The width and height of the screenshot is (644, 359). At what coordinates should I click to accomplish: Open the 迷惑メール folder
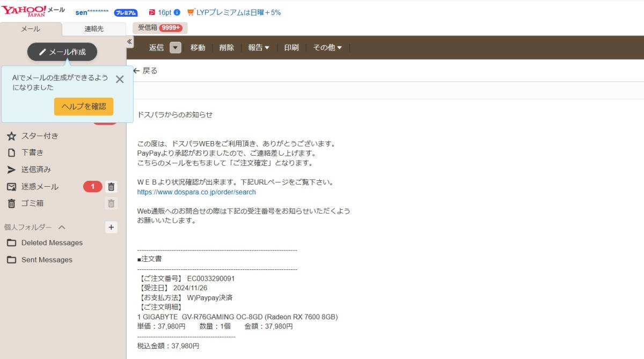40,187
